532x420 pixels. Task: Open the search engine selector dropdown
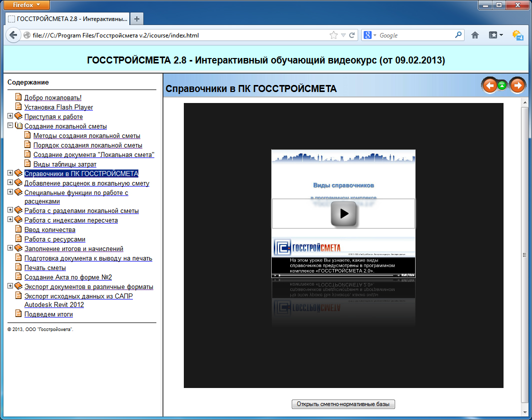[370, 35]
